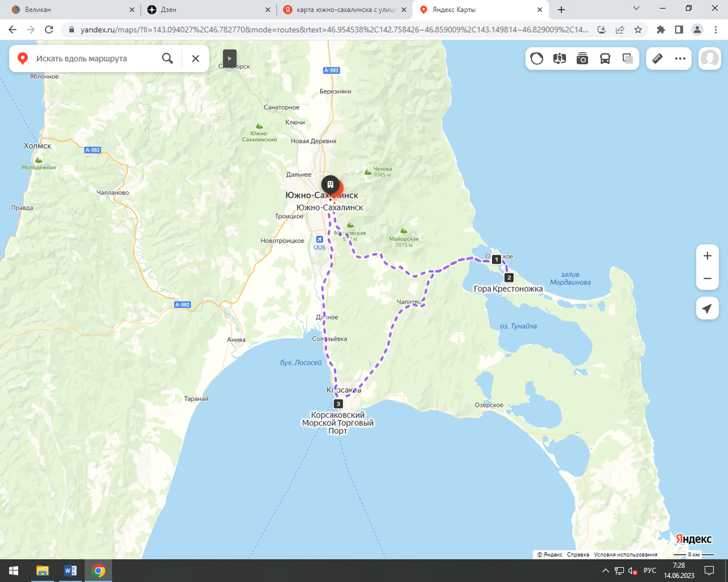Share this page via address bar icon

tap(619, 29)
